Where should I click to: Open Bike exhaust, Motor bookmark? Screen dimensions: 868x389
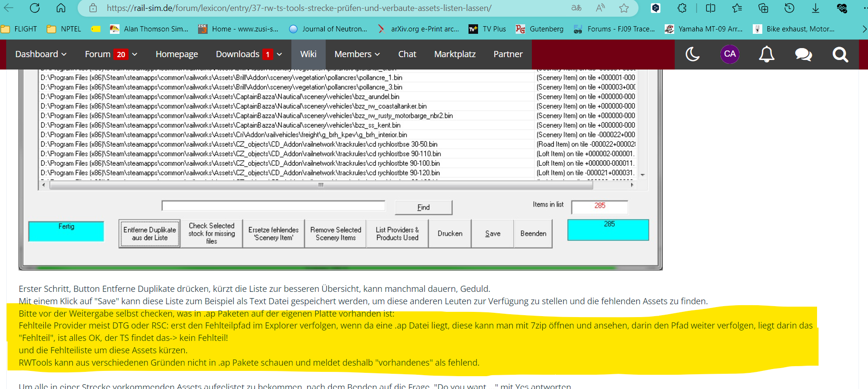pyautogui.click(x=794, y=29)
